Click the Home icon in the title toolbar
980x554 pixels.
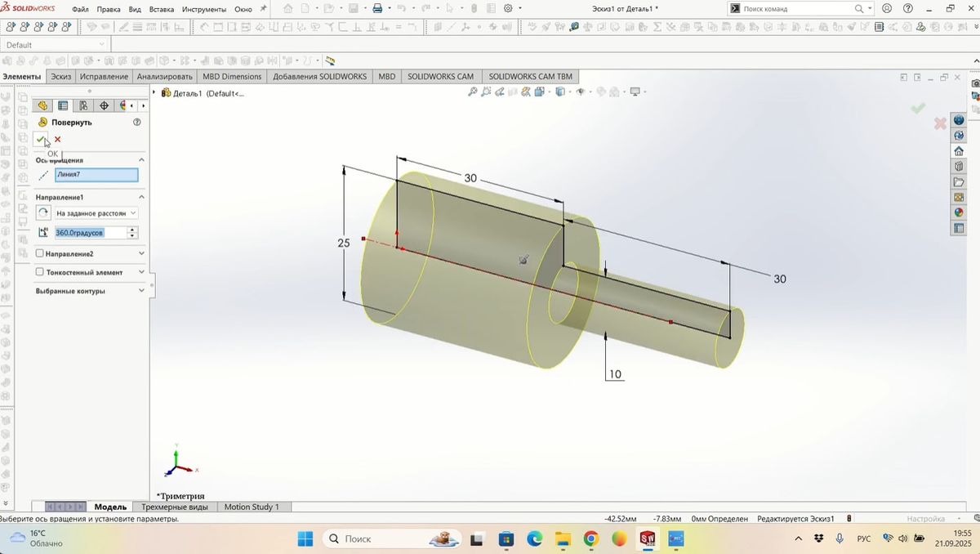[287, 8]
